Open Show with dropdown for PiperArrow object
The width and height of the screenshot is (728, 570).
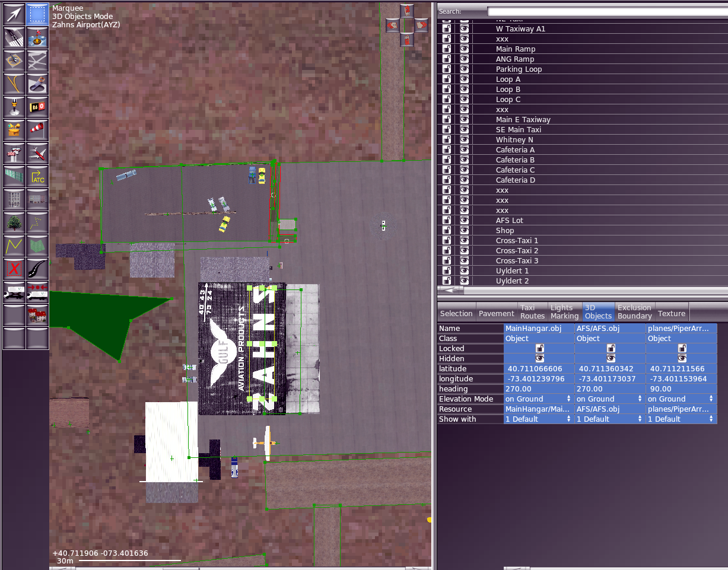(x=681, y=419)
